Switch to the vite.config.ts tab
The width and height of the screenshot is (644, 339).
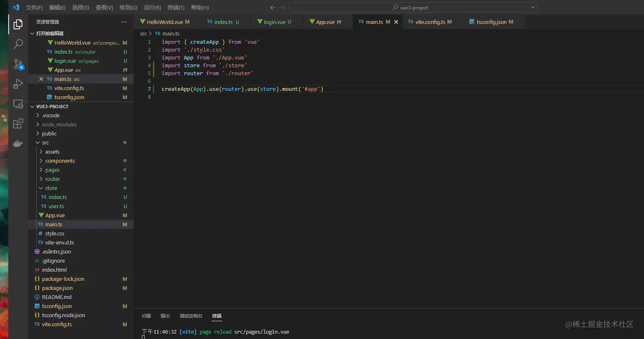pos(430,22)
